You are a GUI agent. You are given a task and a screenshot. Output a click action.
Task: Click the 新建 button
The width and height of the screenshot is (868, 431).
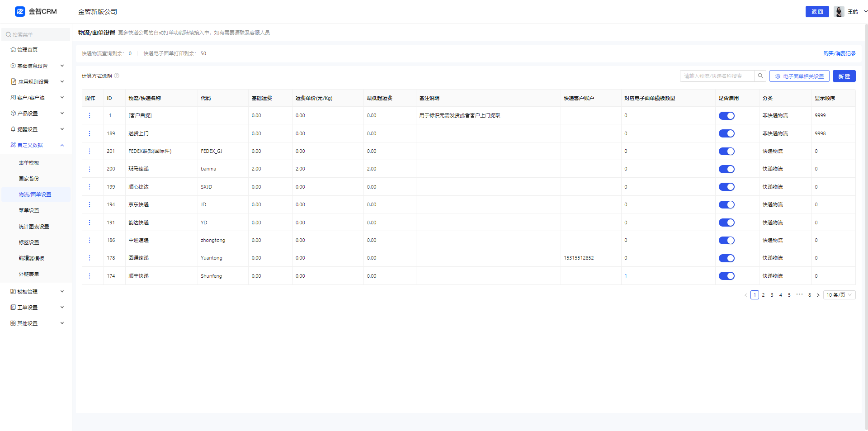coord(844,76)
